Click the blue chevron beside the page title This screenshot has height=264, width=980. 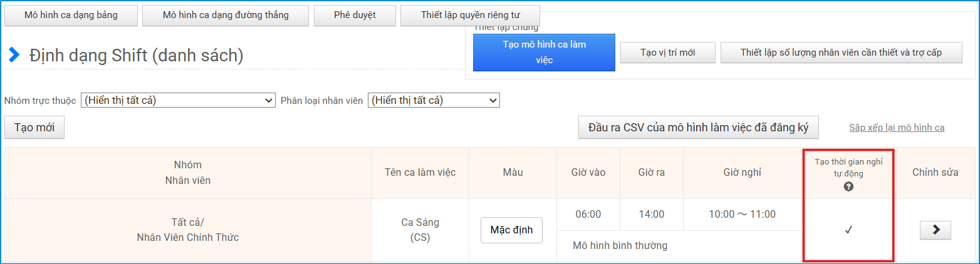[14, 55]
